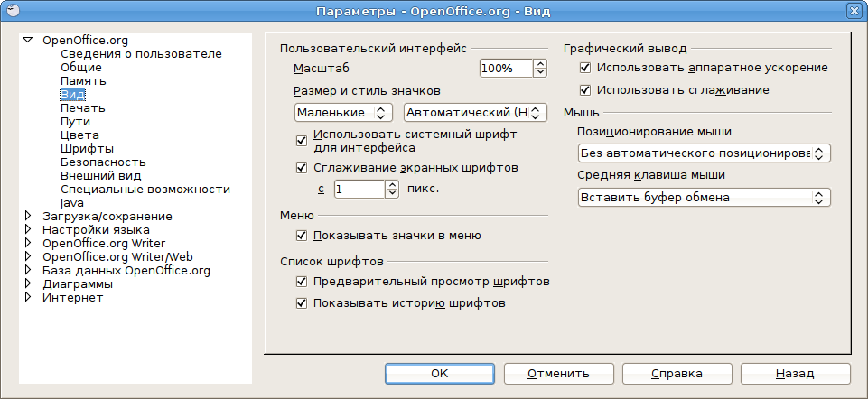Expand the Диаграммы tree node
Image resolution: width=868 pixels, height=399 pixels.
pyautogui.click(x=28, y=283)
